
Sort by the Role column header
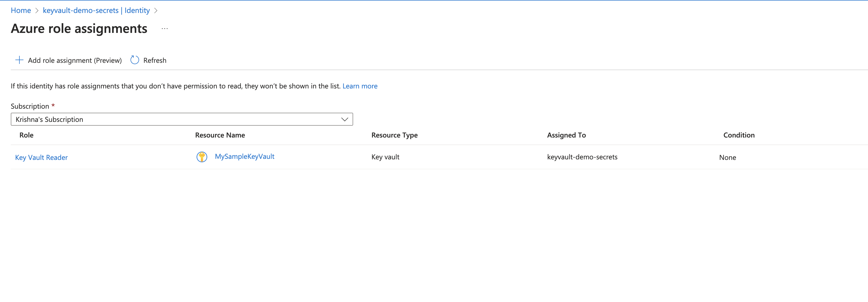[26, 135]
